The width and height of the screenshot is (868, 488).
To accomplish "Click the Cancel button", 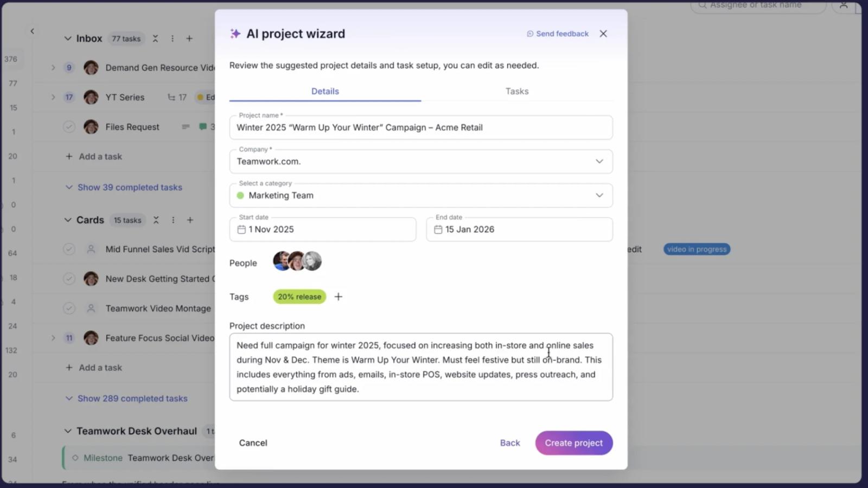I will 253,443.
